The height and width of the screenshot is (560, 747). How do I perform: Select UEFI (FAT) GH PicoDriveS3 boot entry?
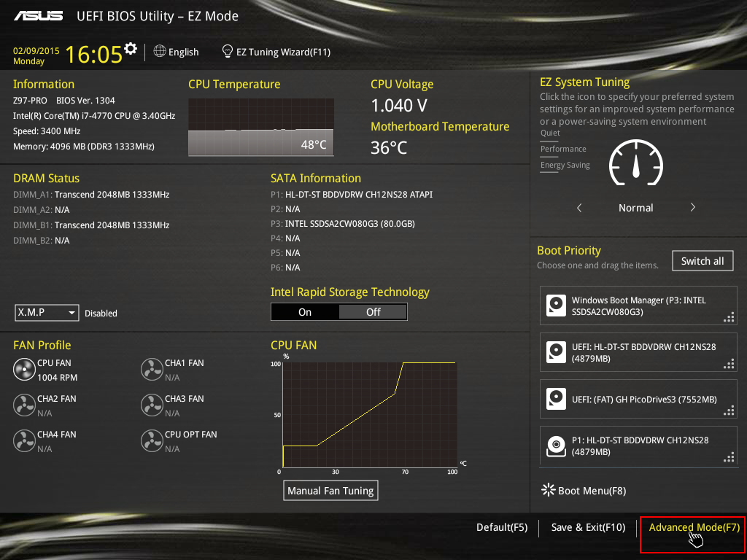tap(638, 399)
